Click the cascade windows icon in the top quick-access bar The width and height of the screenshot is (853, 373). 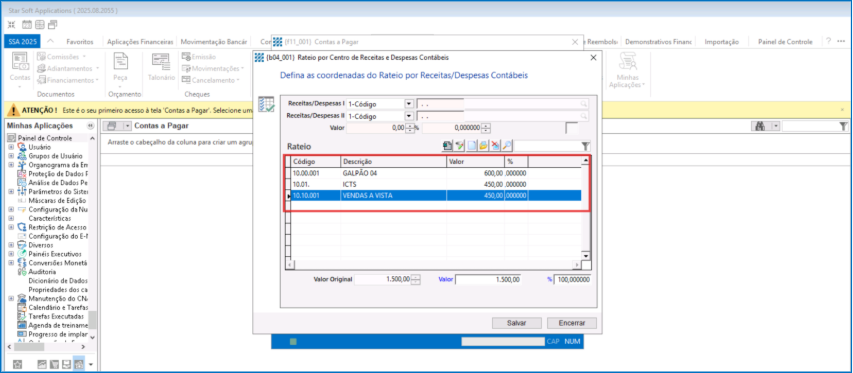(x=53, y=24)
